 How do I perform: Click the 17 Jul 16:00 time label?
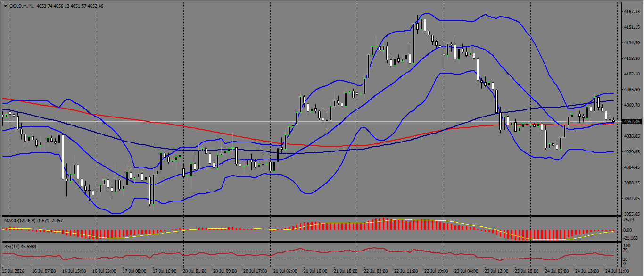pos(165,272)
